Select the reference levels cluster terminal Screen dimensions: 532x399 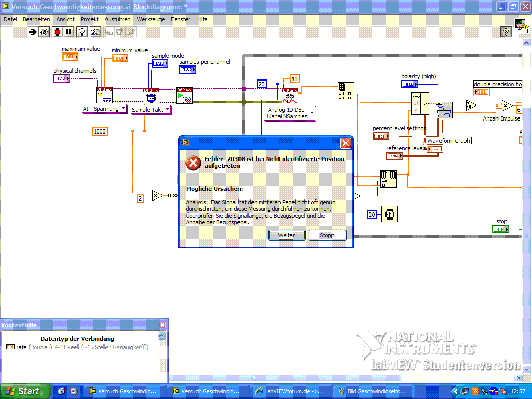(394, 156)
